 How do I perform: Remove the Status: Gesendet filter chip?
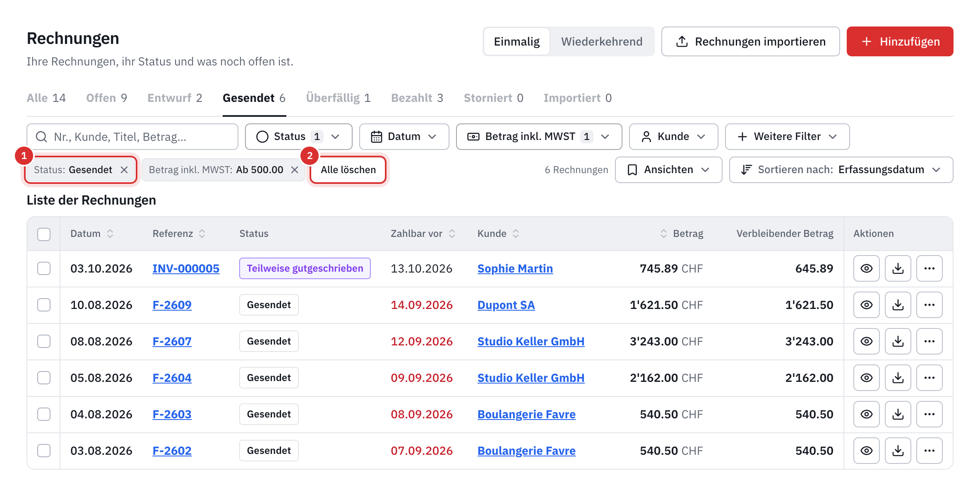124,170
